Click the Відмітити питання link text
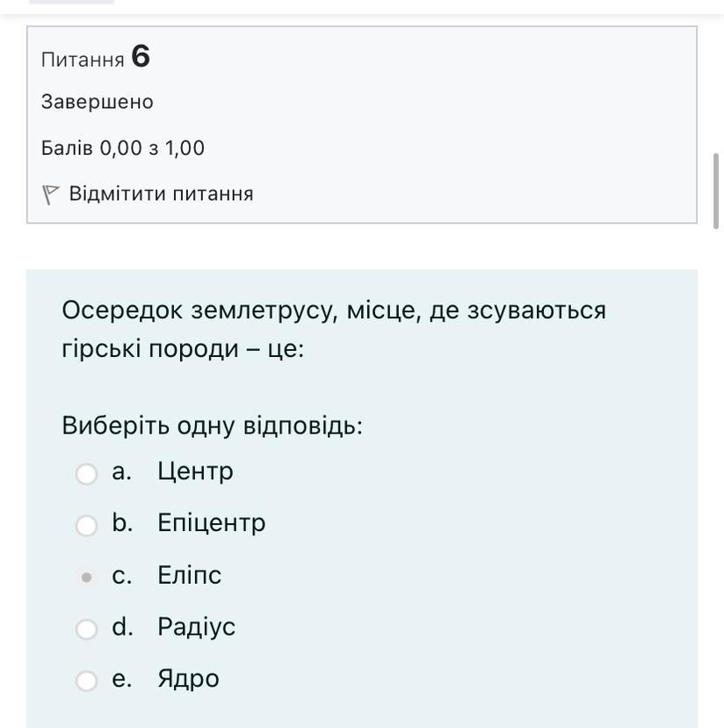Image resolution: width=724 pixels, height=728 pixels. point(161,193)
